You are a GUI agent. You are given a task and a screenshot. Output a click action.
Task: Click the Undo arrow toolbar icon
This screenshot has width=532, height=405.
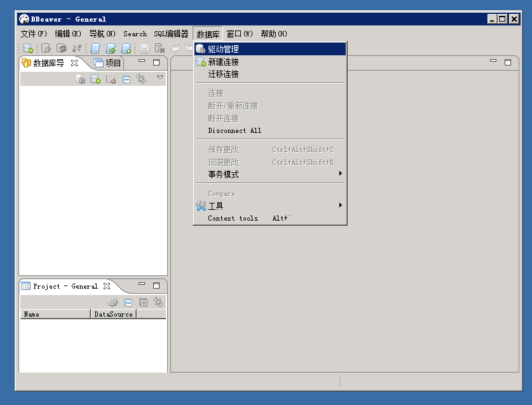175,48
